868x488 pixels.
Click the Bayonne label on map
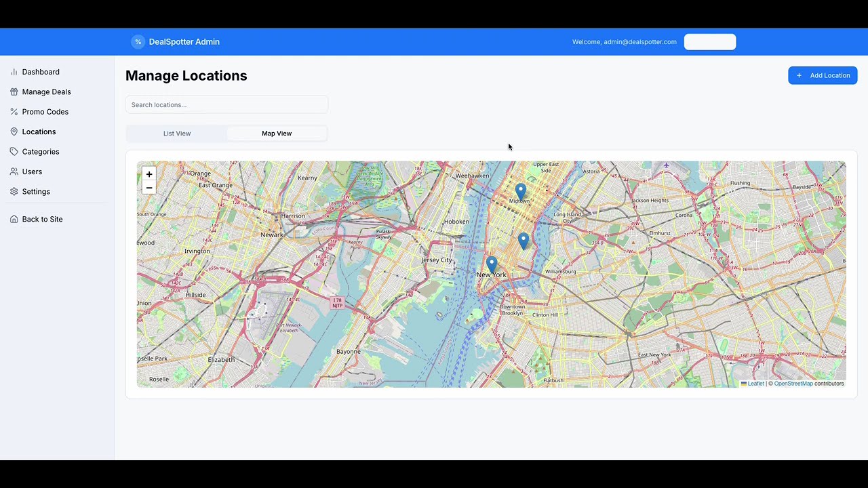coord(349,352)
